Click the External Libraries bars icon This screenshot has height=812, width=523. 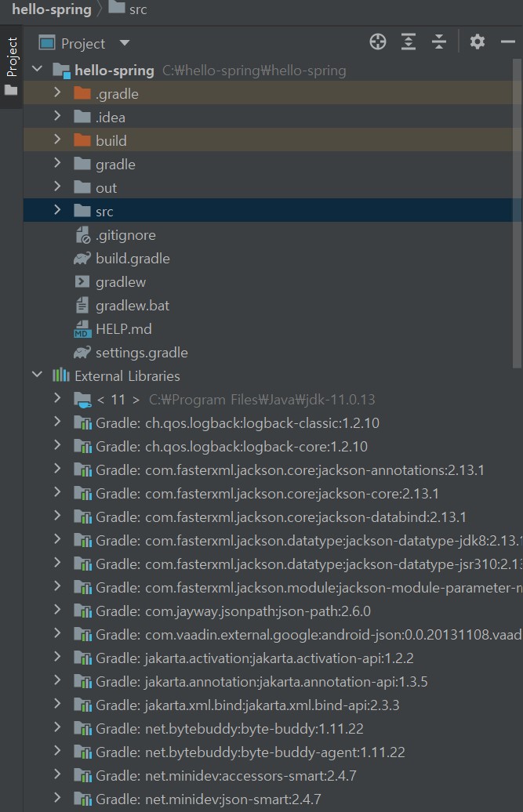[60, 375]
